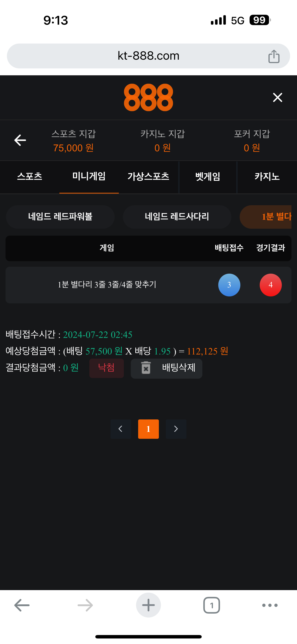Image resolution: width=297 pixels, height=644 pixels.
Task: Tap browser forward arrow at bottom
Action: [85, 605]
